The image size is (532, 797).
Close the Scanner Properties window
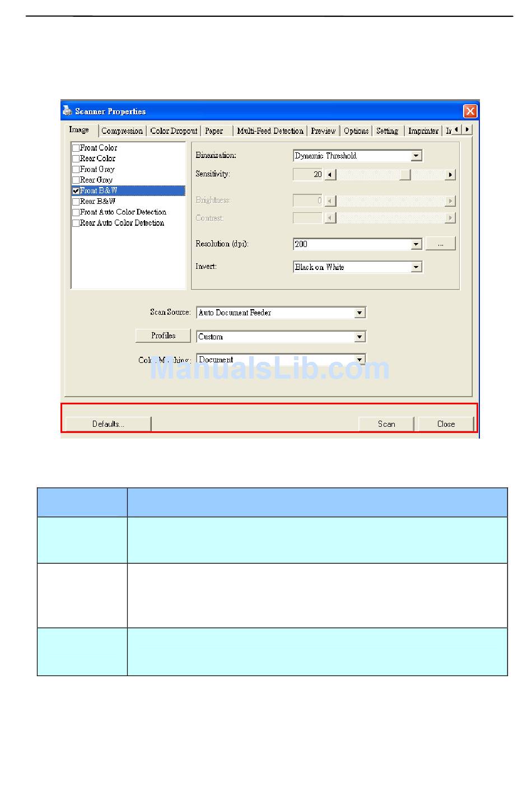[470, 111]
